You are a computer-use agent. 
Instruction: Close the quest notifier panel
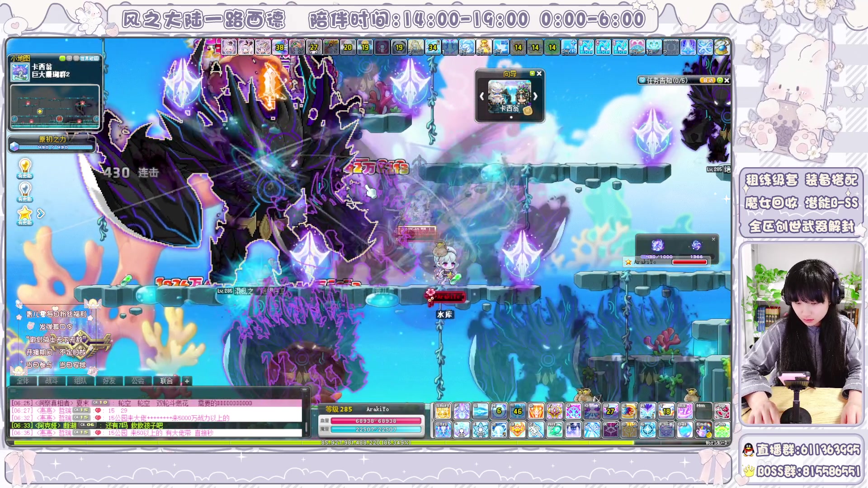tap(726, 80)
